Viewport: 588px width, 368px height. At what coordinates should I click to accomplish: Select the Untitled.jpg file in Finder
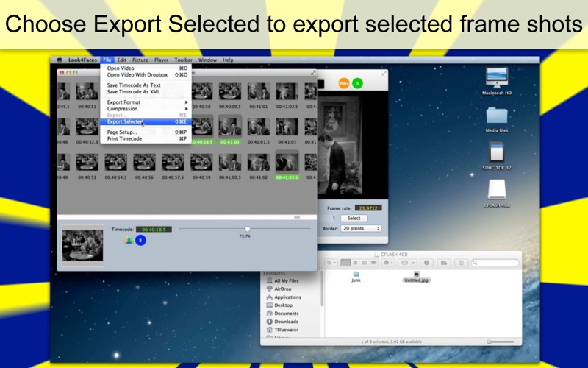point(416,277)
